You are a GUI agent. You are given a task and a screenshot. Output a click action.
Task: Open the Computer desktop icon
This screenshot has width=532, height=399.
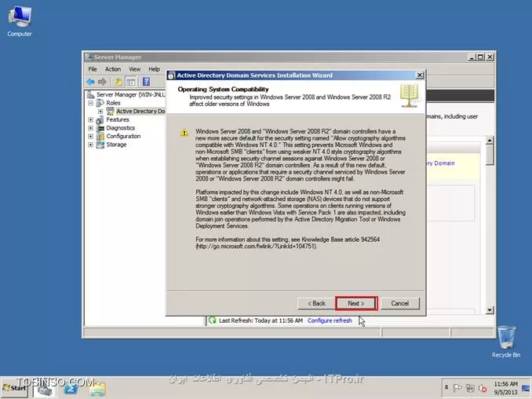(x=20, y=21)
